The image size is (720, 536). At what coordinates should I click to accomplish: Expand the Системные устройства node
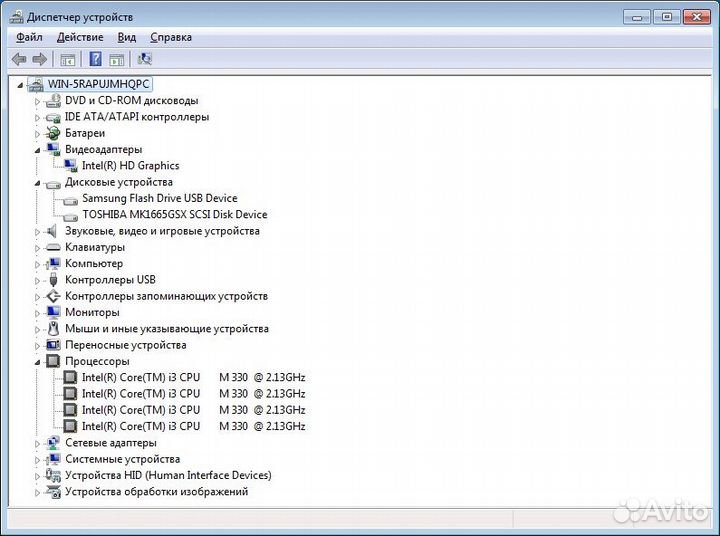click(x=38, y=459)
